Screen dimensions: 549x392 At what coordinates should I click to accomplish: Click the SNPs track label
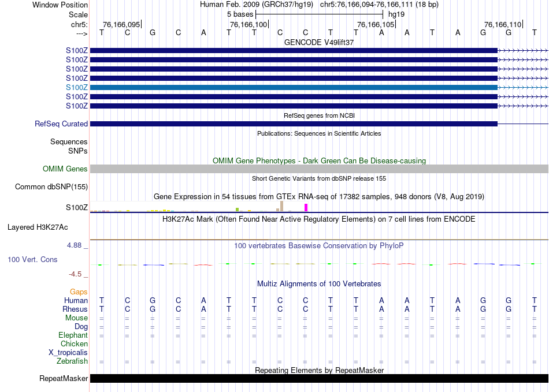click(78, 151)
